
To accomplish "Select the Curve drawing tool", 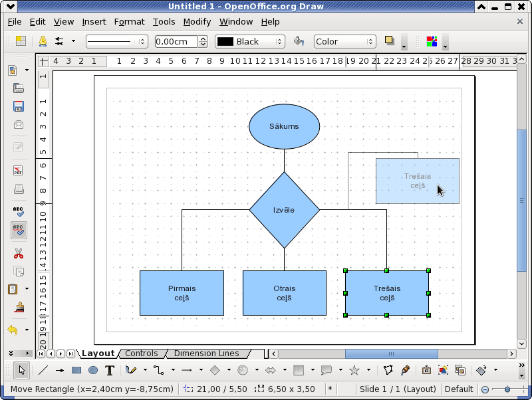I will tap(131, 370).
